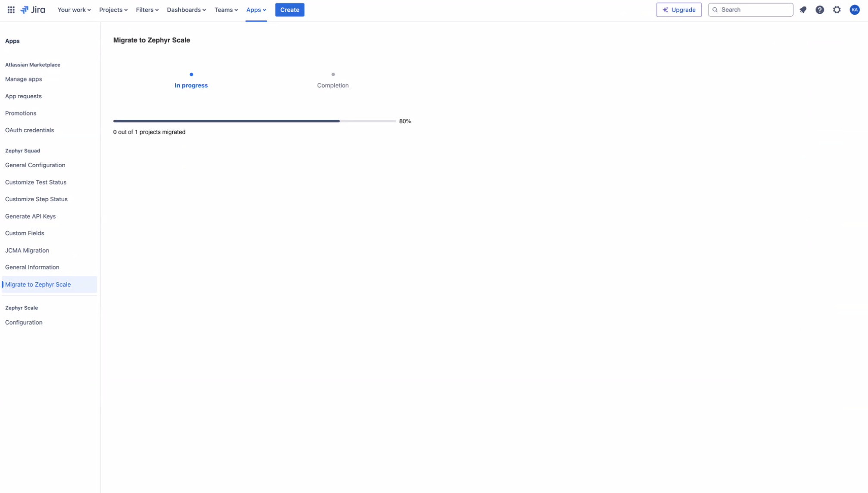
Task: Expand the Teams dropdown
Action: tap(226, 9)
